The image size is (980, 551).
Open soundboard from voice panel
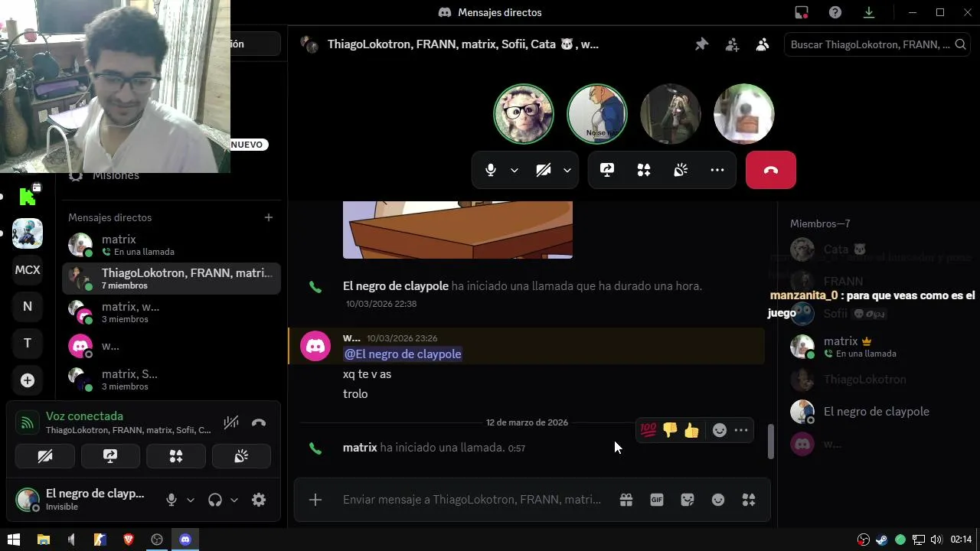241,456
